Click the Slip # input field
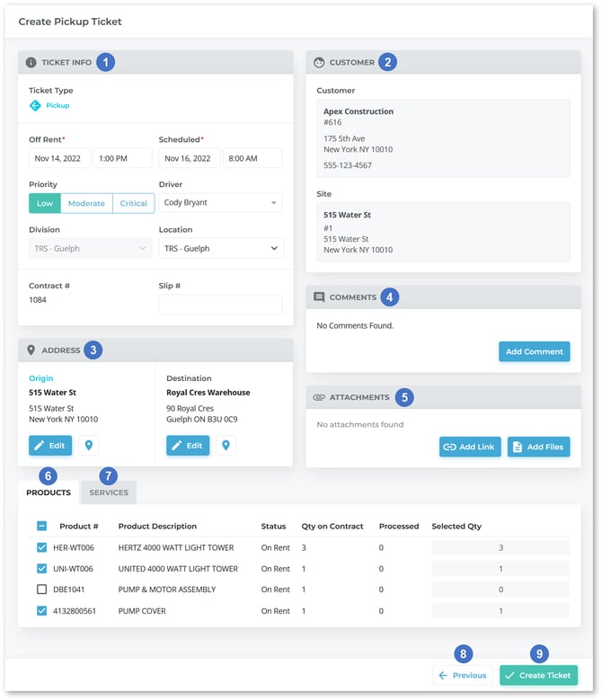The image size is (602, 700). point(220,304)
